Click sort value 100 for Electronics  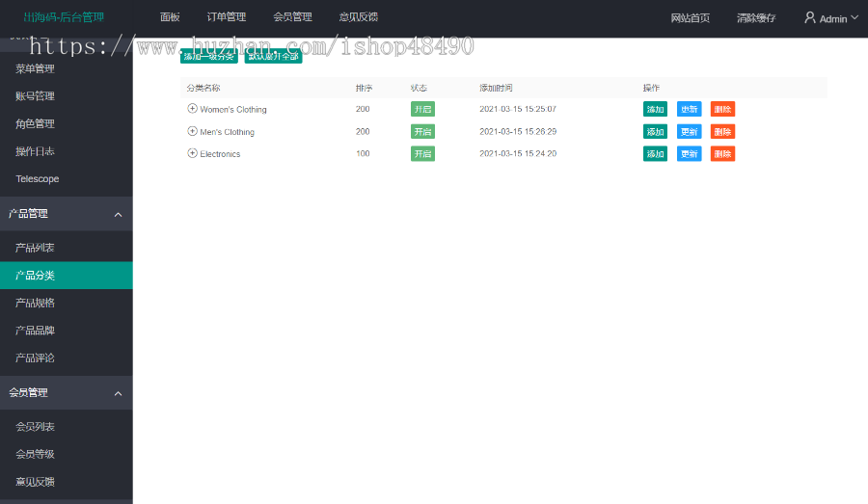[x=363, y=154]
